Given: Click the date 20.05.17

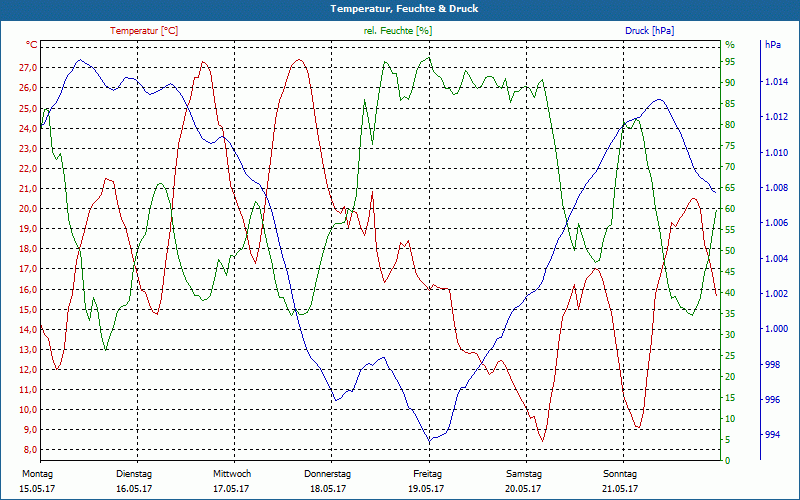Looking at the screenshot, I should [523, 489].
